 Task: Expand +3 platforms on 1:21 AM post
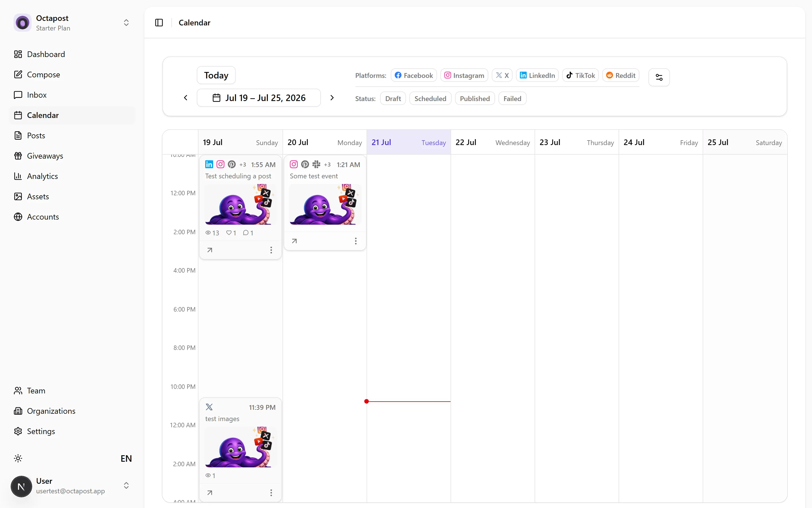pos(327,165)
